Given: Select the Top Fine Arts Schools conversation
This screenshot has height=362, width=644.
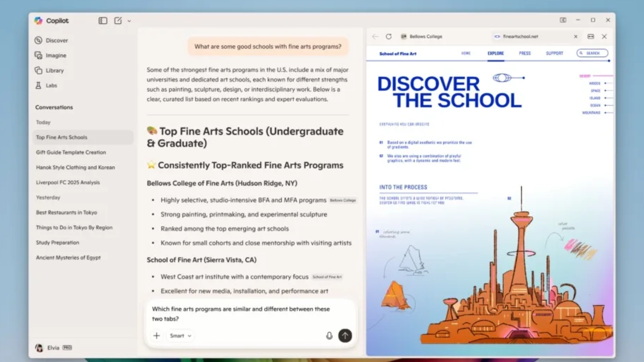Looking at the screenshot, I should 83,137.
